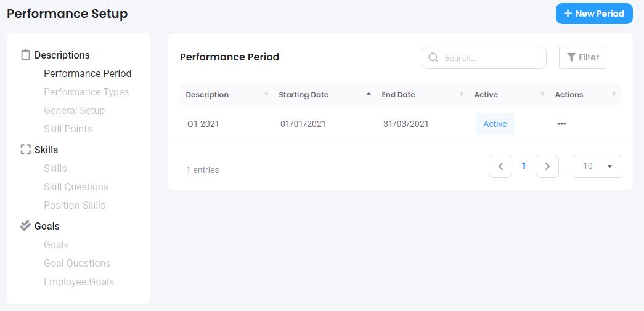Go to the next page arrow

coord(547,166)
